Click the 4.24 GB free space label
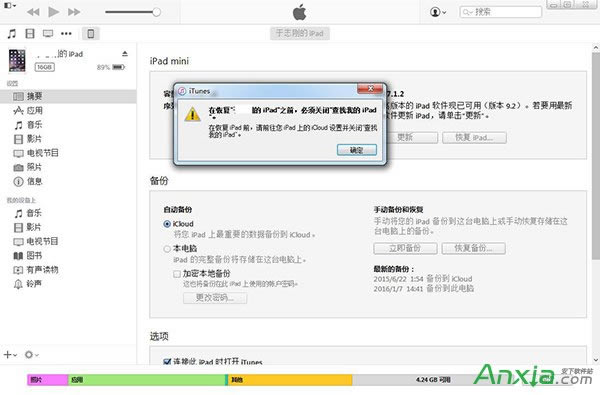 click(x=433, y=380)
